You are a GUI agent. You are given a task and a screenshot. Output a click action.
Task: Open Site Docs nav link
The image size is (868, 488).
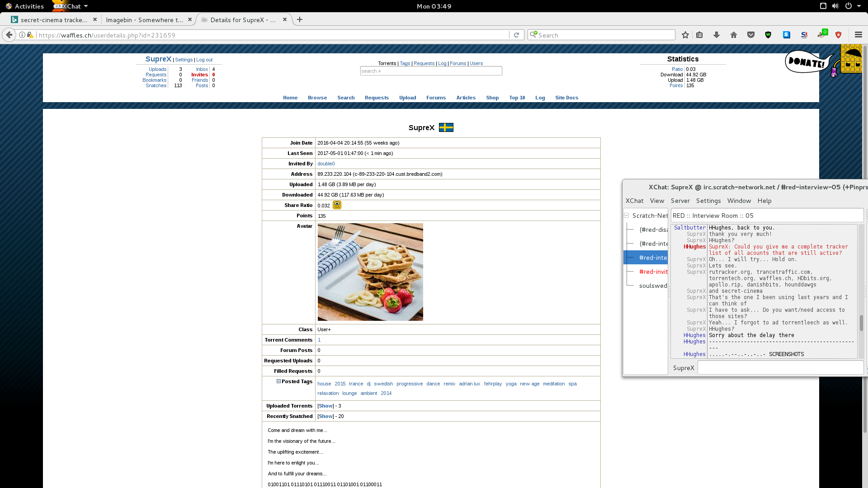point(566,98)
